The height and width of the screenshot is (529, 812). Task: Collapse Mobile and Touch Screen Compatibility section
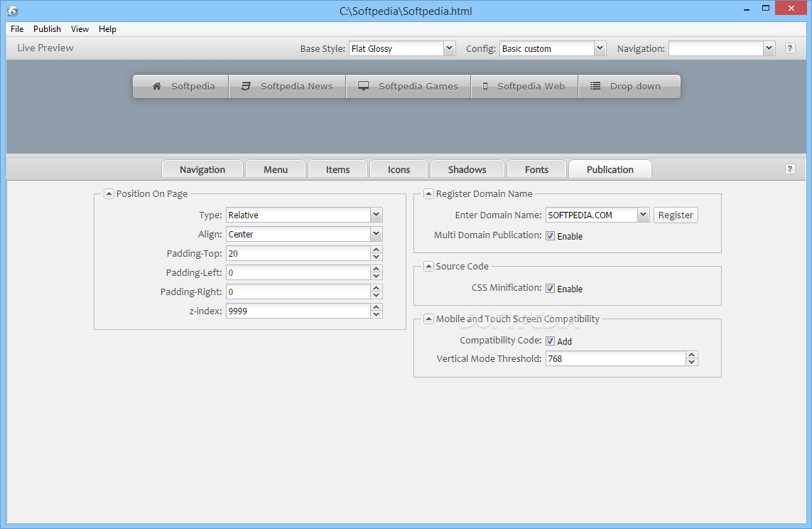pos(428,319)
